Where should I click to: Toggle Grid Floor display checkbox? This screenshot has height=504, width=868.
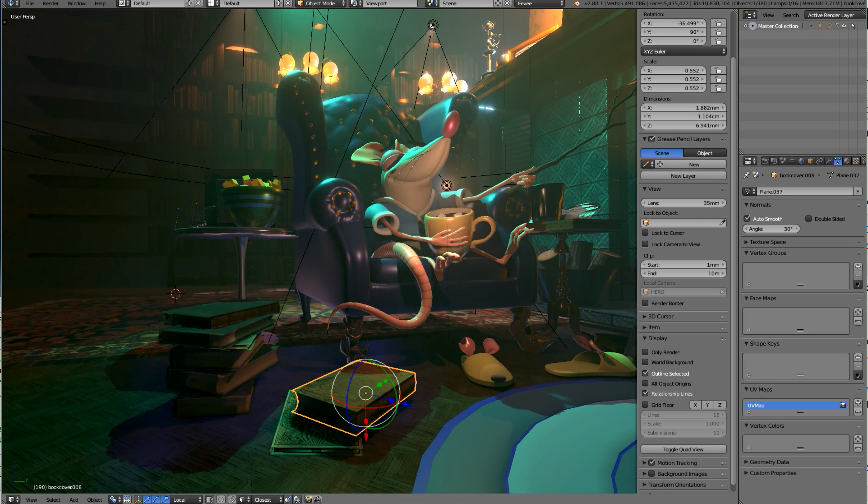pyautogui.click(x=646, y=404)
